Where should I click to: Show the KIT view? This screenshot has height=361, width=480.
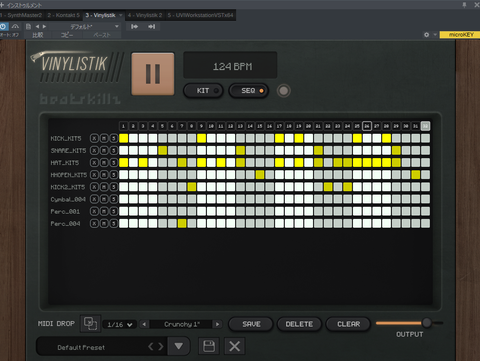click(x=203, y=91)
